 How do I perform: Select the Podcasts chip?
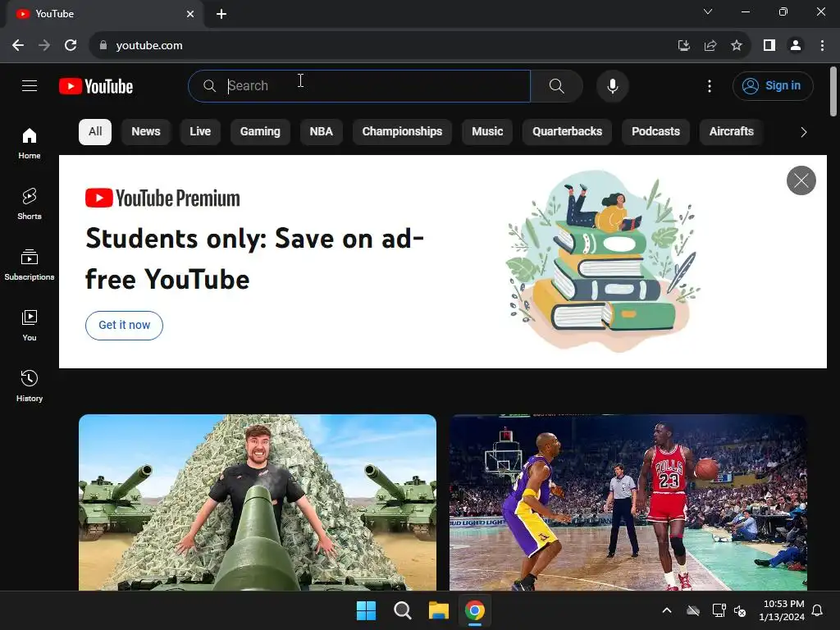655,132
